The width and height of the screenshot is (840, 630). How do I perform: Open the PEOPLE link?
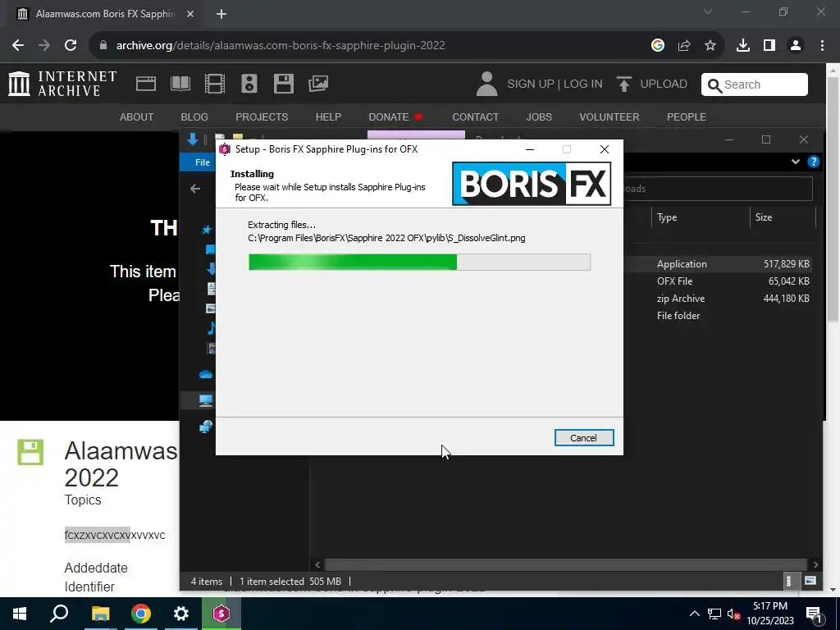687,116
